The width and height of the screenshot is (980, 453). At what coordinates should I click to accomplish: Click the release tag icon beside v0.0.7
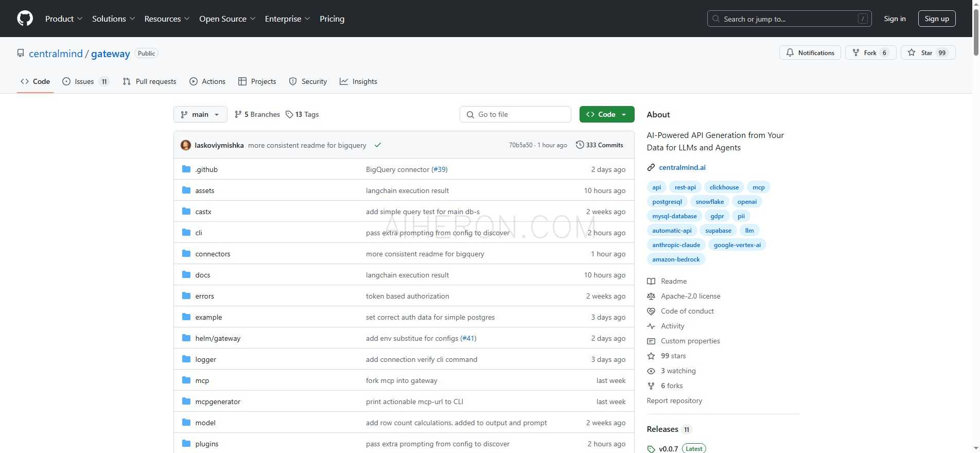651,449
